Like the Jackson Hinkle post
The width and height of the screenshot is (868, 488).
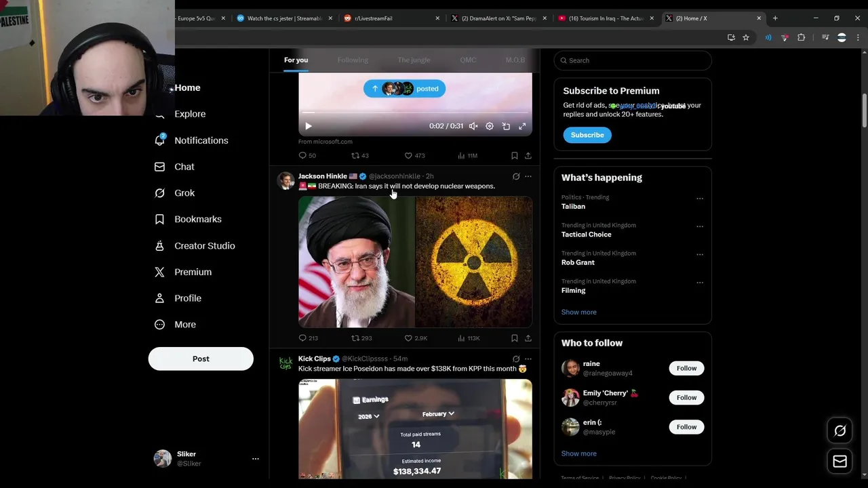416,338
